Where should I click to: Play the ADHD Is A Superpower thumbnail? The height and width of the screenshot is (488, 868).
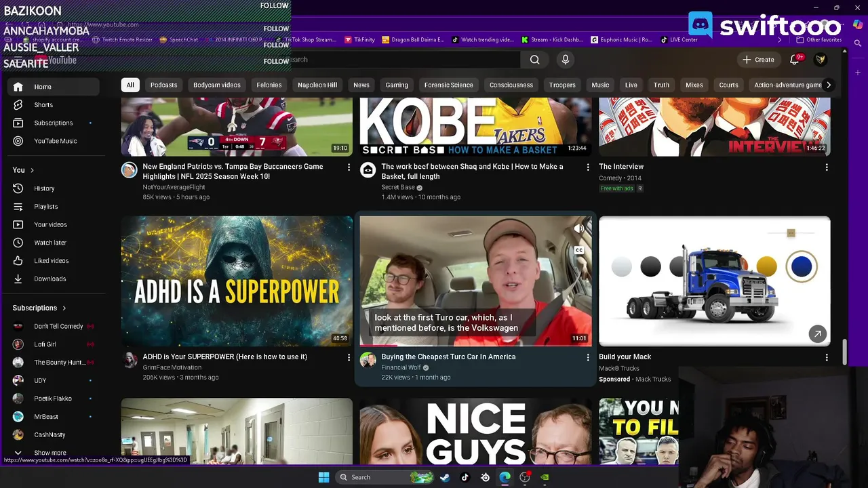[237, 281]
